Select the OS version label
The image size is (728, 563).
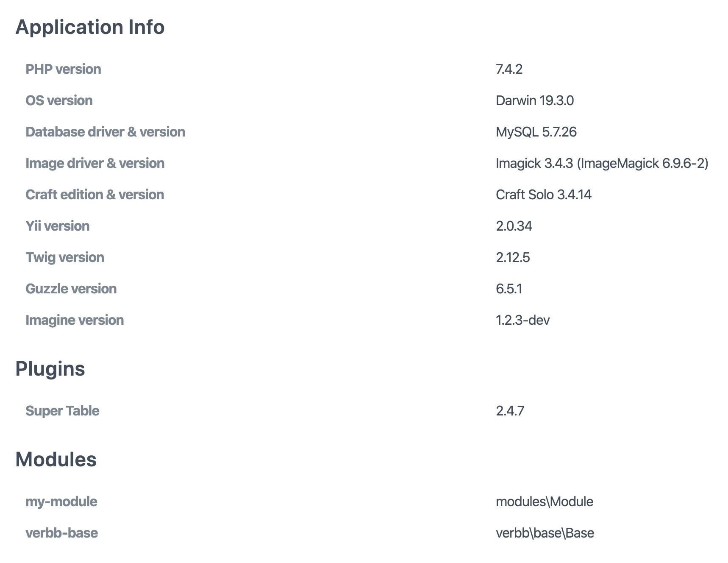(x=59, y=100)
